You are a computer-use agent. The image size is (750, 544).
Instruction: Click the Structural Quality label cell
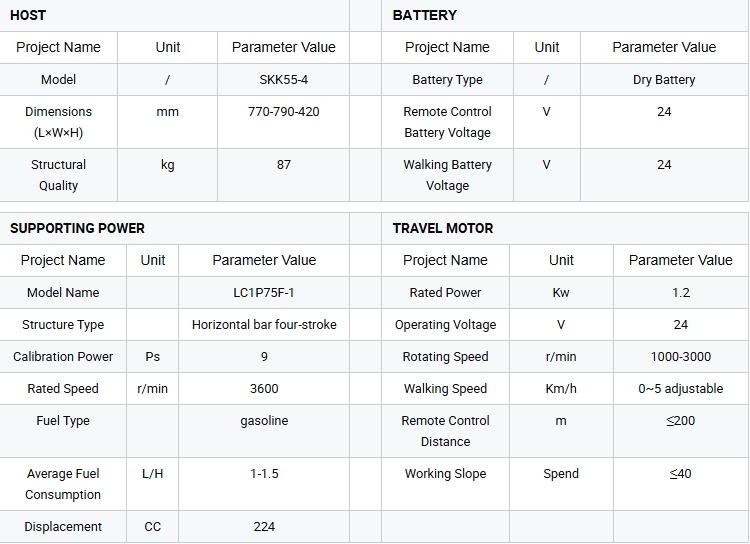(58, 175)
